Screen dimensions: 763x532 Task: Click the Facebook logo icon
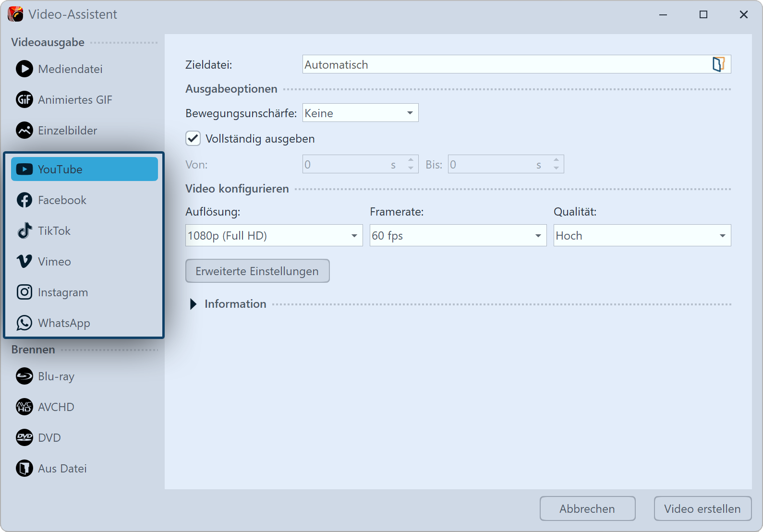pyautogui.click(x=24, y=200)
